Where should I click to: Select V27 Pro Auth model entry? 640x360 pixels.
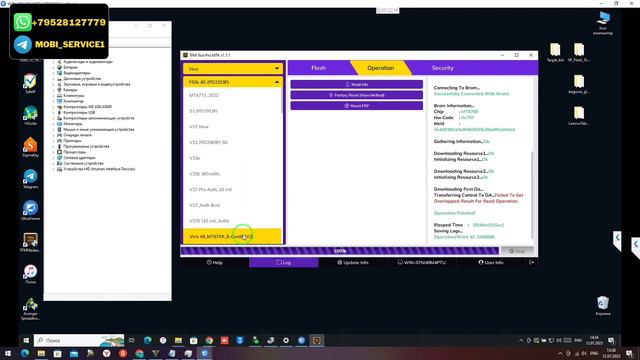[210, 189]
